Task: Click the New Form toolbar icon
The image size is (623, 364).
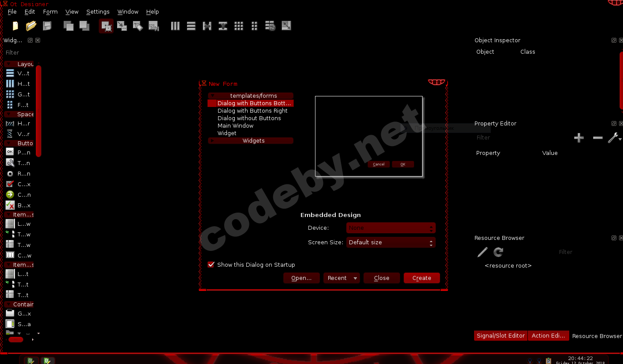Action: [15, 26]
